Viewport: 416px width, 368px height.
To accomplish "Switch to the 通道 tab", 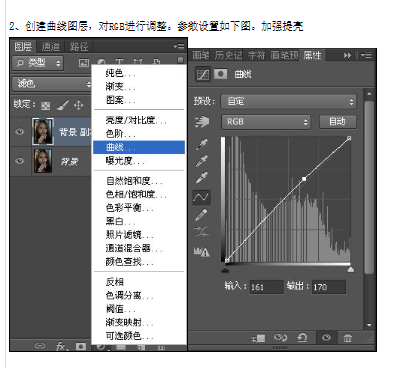I will click(x=51, y=47).
